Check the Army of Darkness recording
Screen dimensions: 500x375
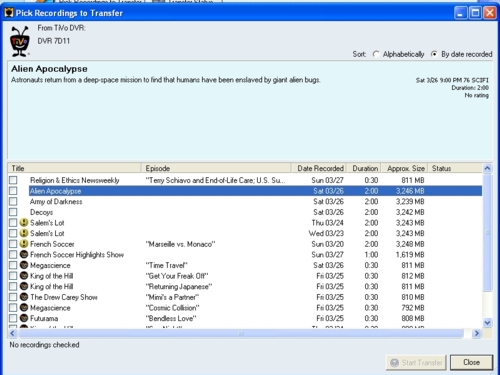tap(13, 202)
